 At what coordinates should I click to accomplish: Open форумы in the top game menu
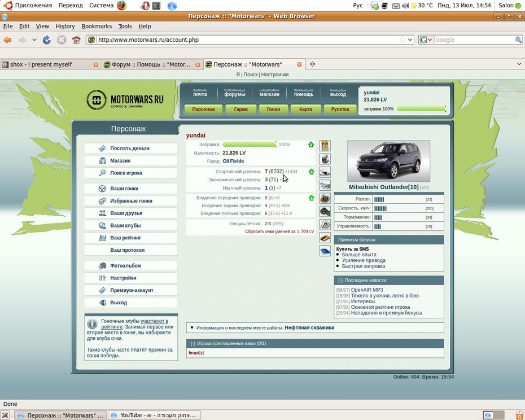[235, 94]
